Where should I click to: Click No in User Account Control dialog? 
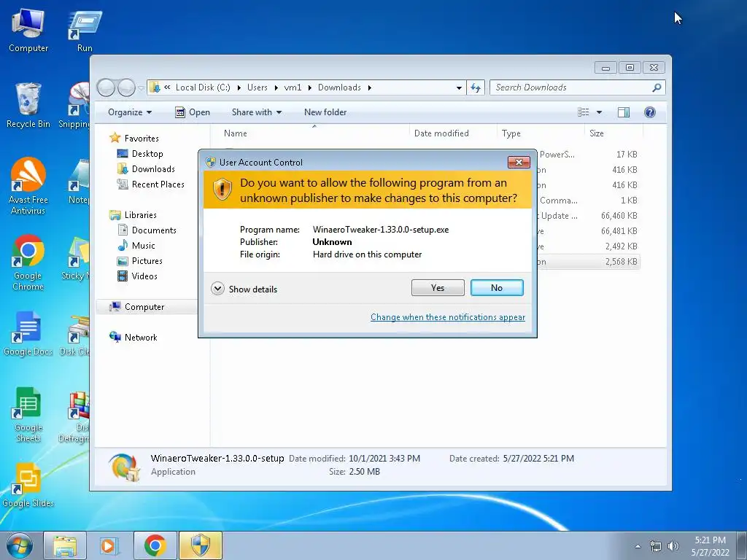point(496,287)
